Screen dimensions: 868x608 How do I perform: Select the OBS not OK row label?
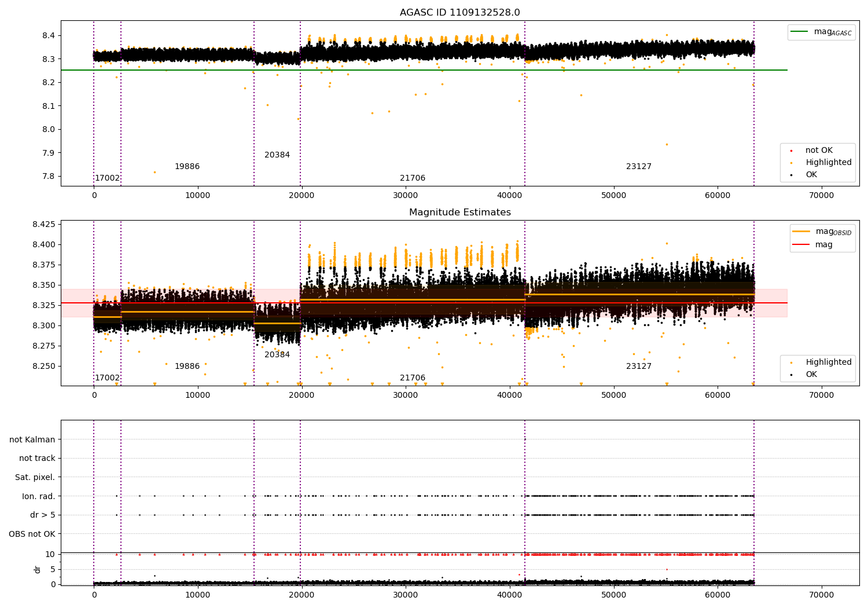32,534
